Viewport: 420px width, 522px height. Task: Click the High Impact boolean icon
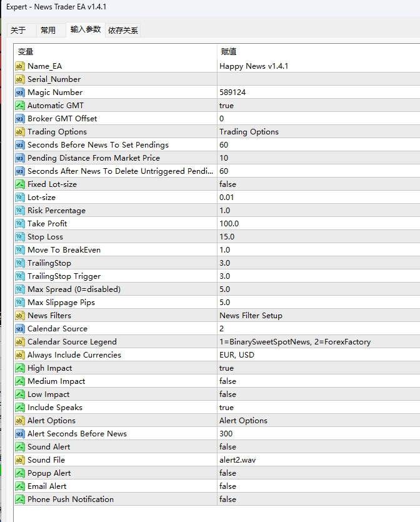tap(19, 368)
